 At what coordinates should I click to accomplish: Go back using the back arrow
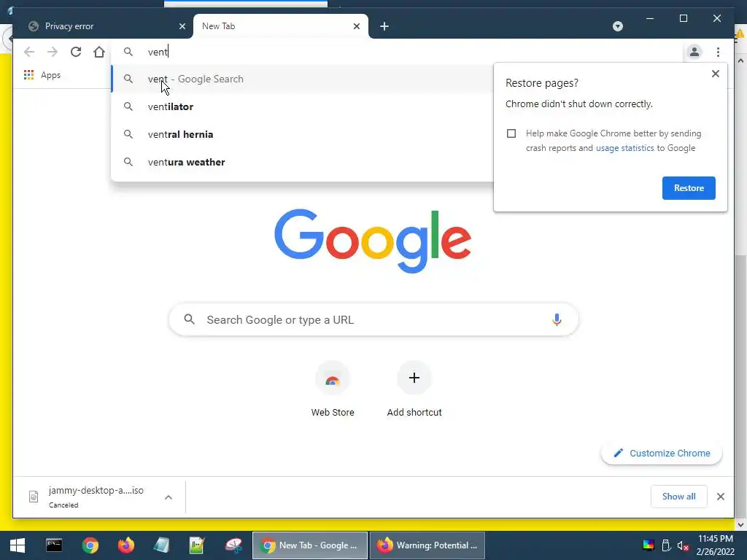coord(29,52)
